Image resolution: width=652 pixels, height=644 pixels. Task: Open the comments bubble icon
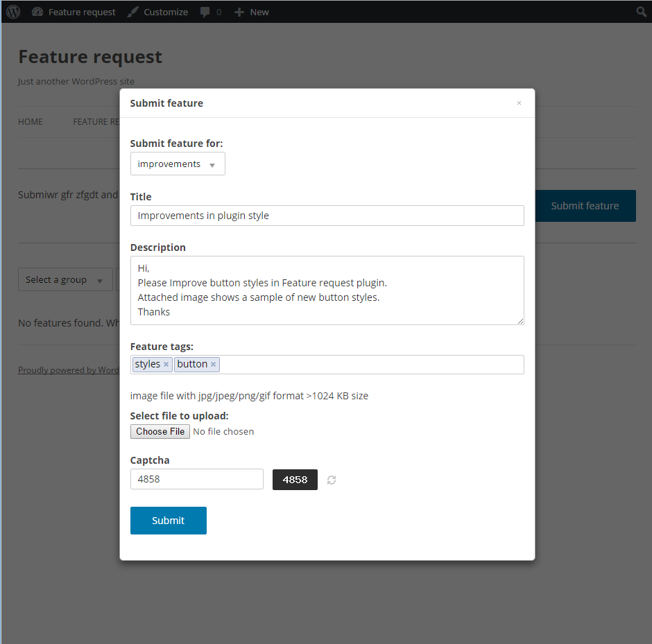205,12
